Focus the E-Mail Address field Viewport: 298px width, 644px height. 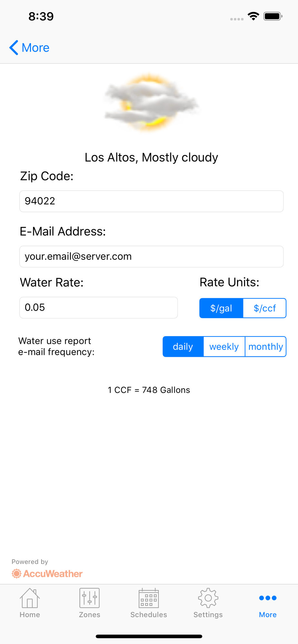click(151, 257)
